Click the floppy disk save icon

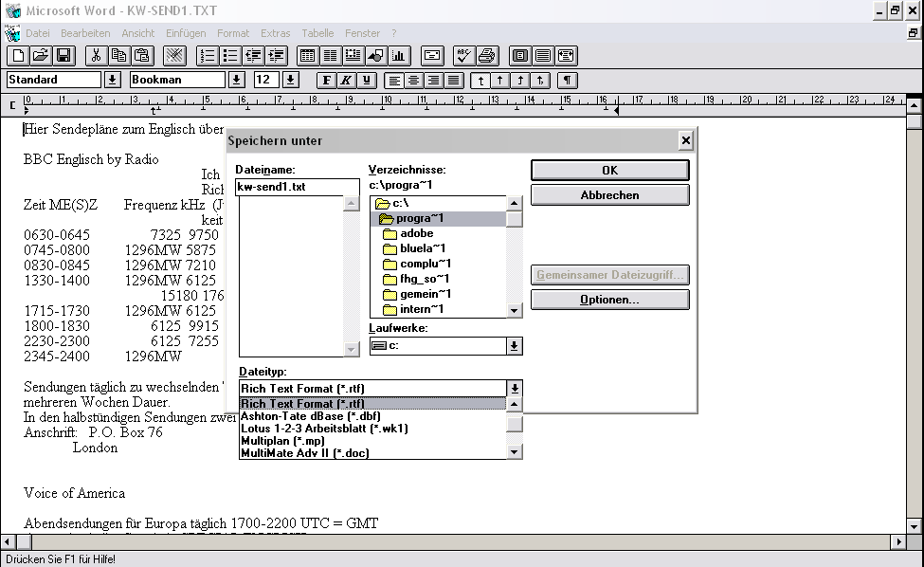(x=63, y=56)
